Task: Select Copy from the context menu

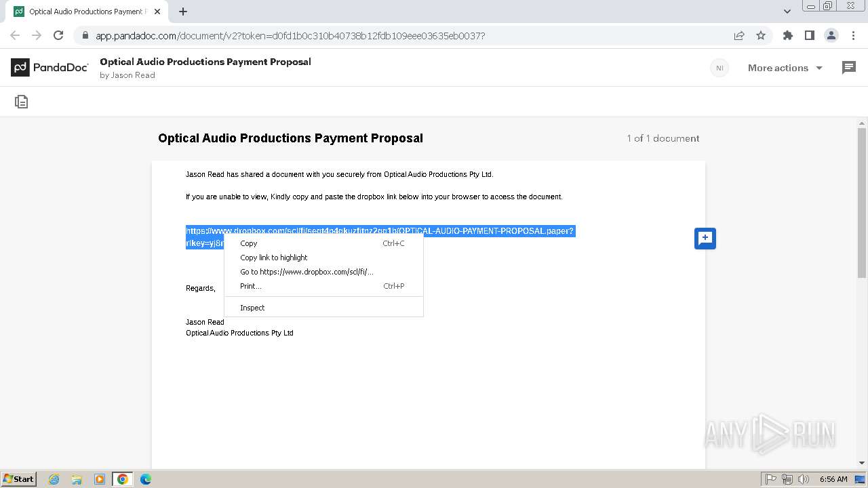Action: point(323,243)
